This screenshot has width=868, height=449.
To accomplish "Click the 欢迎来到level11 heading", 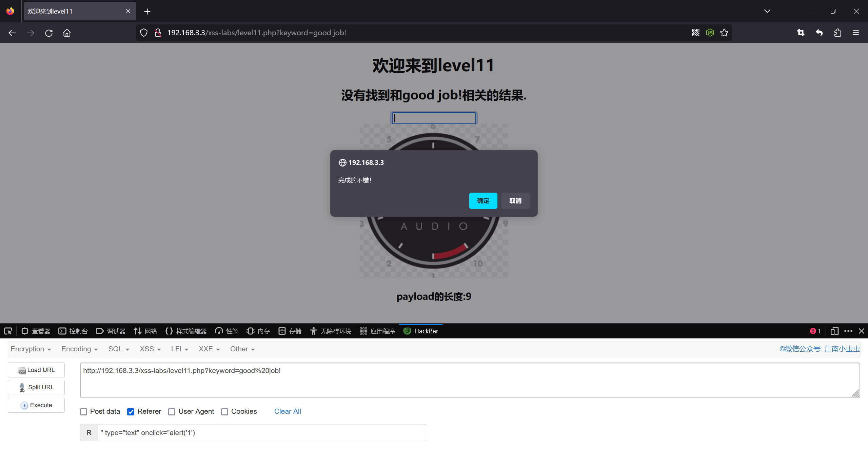I will click(x=434, y=65).
